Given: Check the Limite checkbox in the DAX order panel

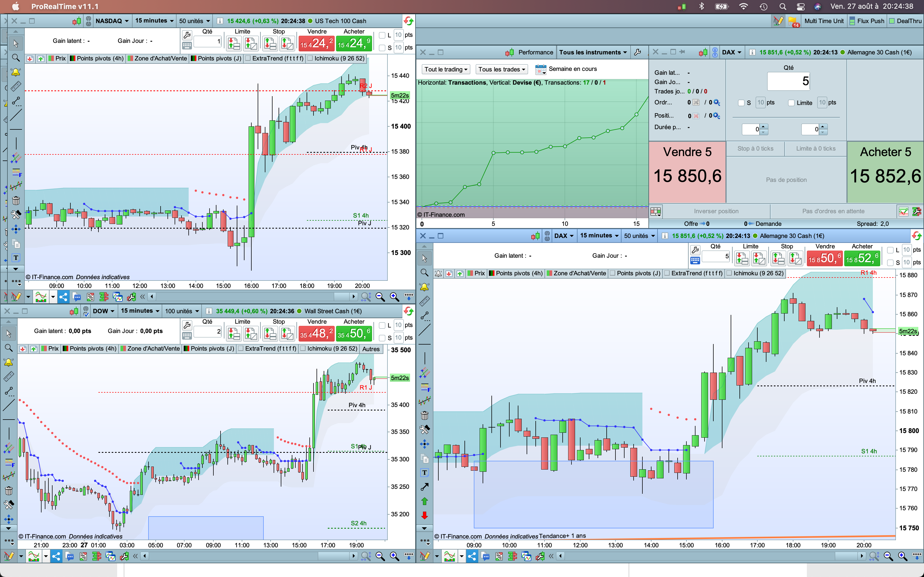Looking at the screenshot, I should (x=791, y=103).
